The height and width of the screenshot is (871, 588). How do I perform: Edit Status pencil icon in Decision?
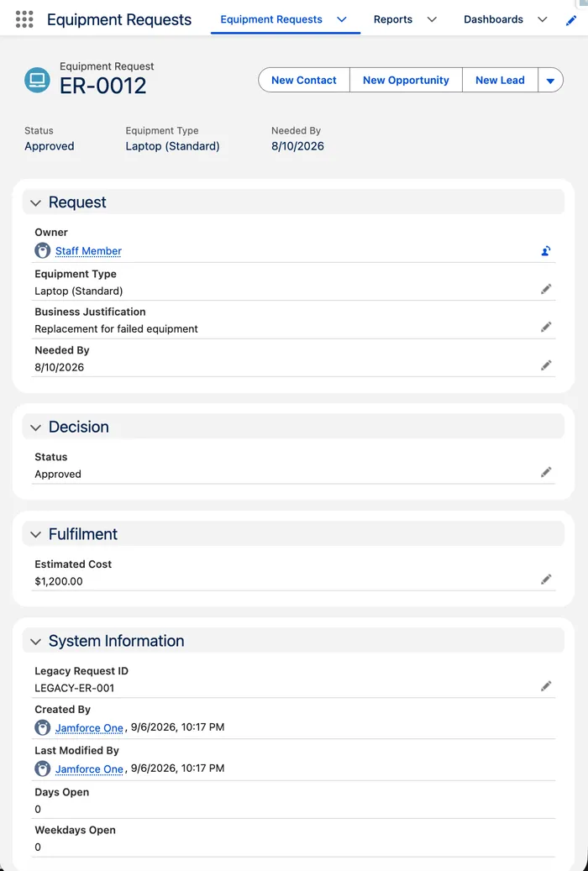[x=546, y=471]
